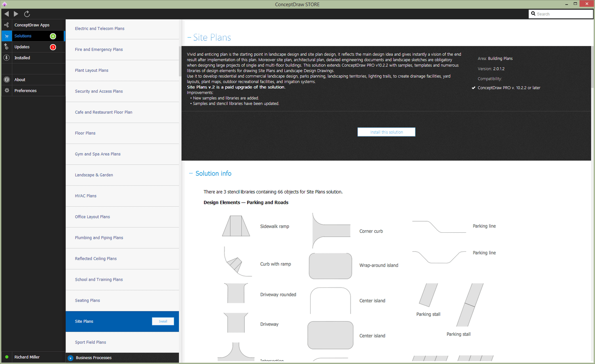Select Sport Field Plans
This screenshot has width=595, height=364.
click(x=122, y=343)
